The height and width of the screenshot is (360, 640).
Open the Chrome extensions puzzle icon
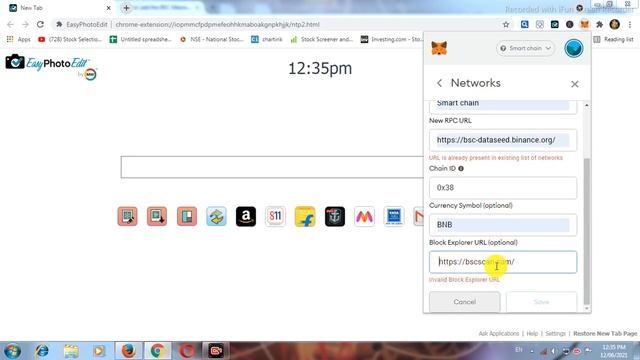click(599, 24)
